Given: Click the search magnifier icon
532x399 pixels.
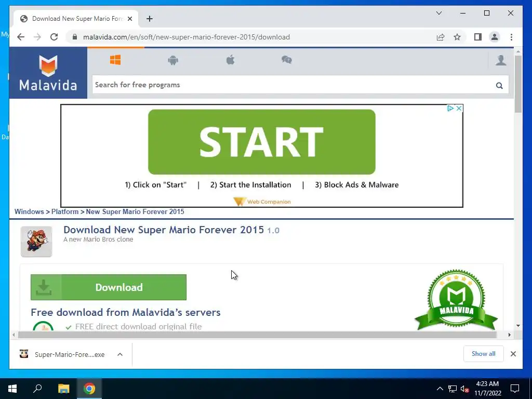Looking at the screenshot, I should coord(499,86).
